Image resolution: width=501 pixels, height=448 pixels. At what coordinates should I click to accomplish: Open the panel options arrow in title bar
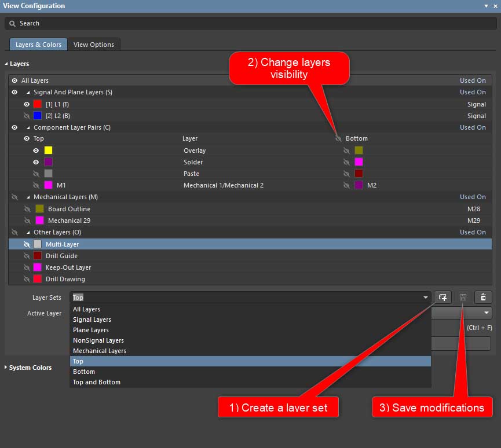[487, 6]
